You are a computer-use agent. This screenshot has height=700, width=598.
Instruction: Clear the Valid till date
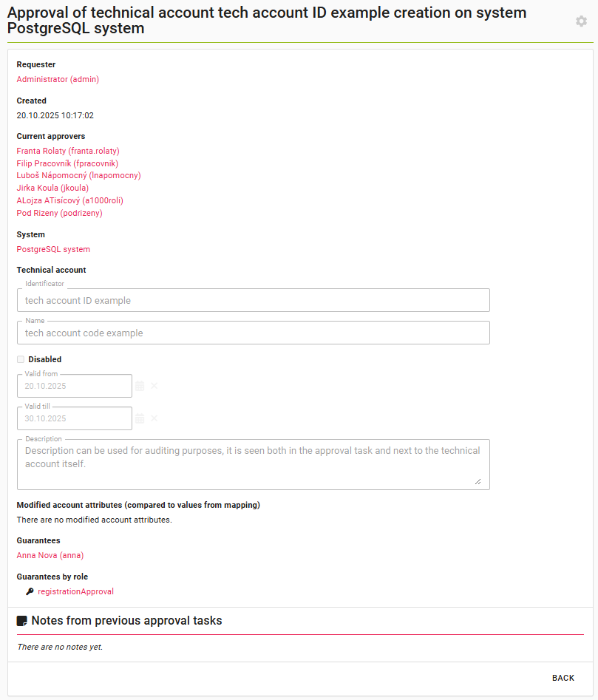point(154,418)
